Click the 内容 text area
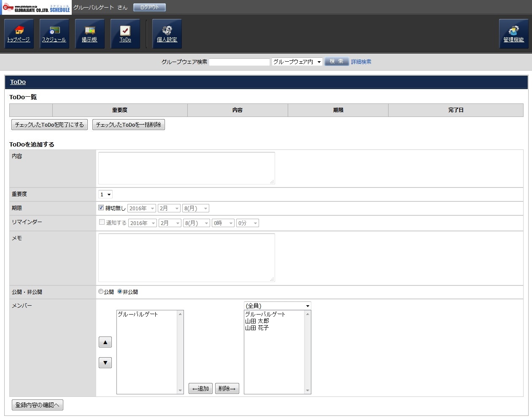This screenshot has height=418, width=532. [x=186, y=168]
